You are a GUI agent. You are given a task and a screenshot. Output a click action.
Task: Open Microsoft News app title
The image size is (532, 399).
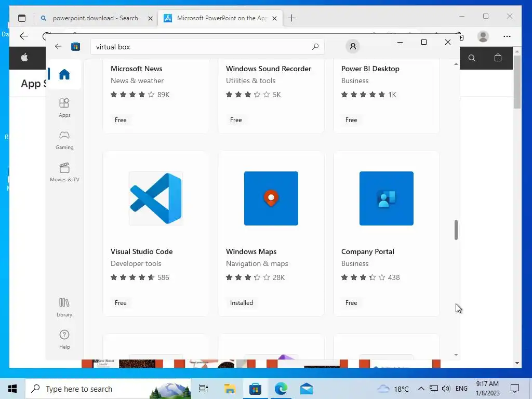coord(137,69)
